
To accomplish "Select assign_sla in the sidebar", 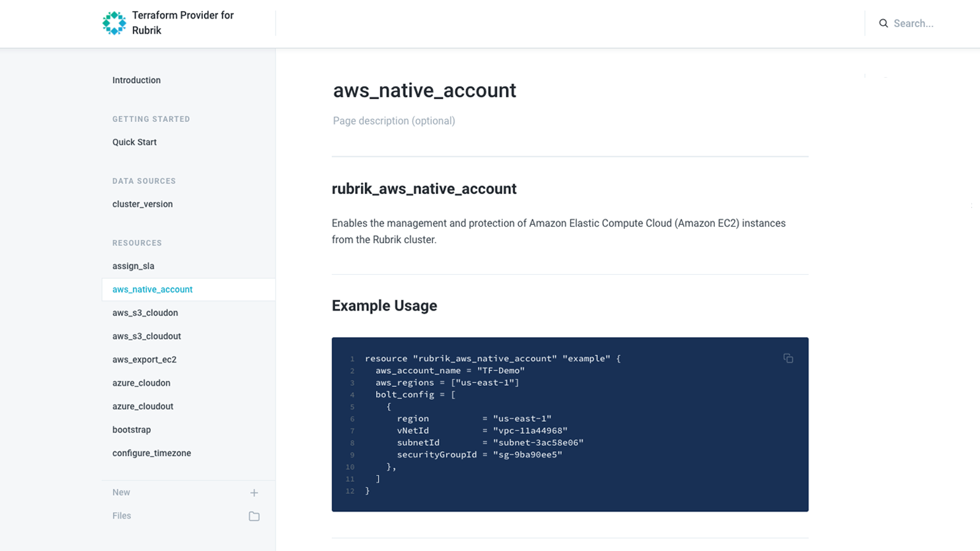I will click(134, 266).
